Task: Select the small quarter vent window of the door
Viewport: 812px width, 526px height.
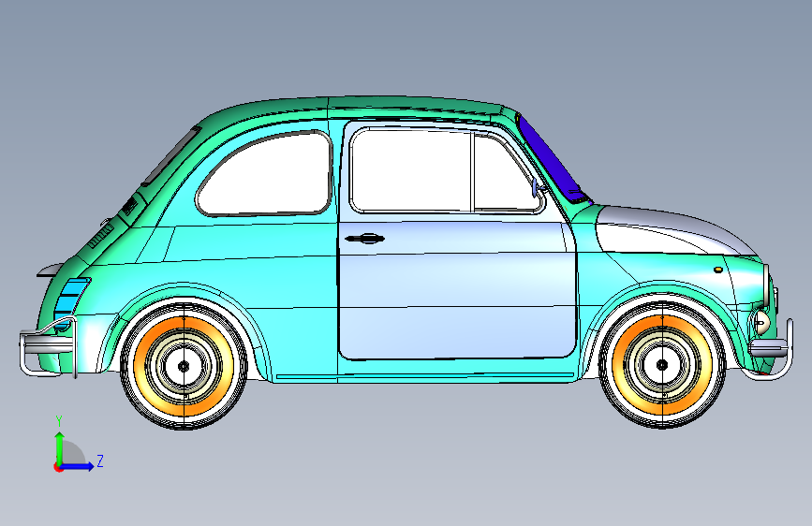Action: pyautogui.click(x=507, y=172)
